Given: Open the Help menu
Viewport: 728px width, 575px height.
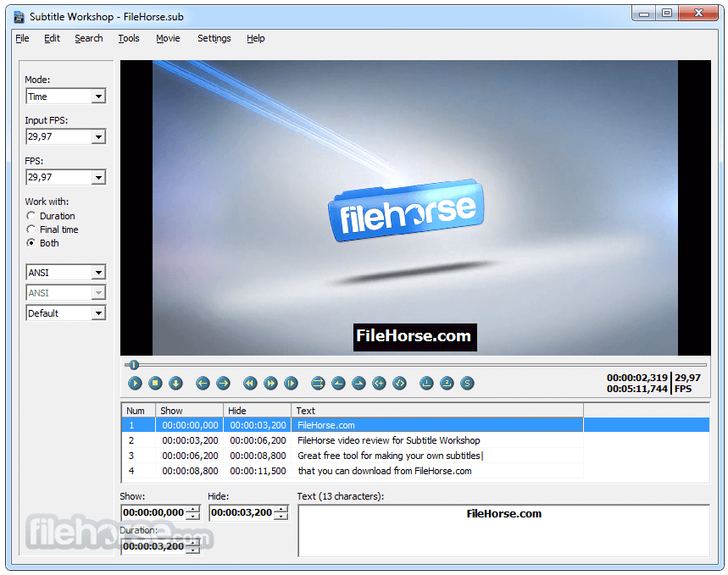Looking at the screenshot, I should pyautogui.click(x=256, y=38).
